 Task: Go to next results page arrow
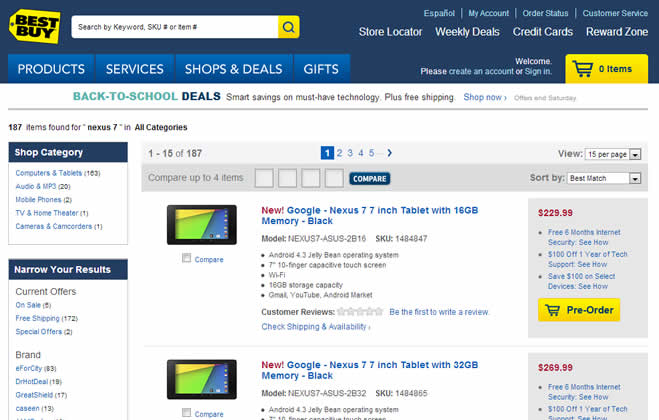coord(390,153)
